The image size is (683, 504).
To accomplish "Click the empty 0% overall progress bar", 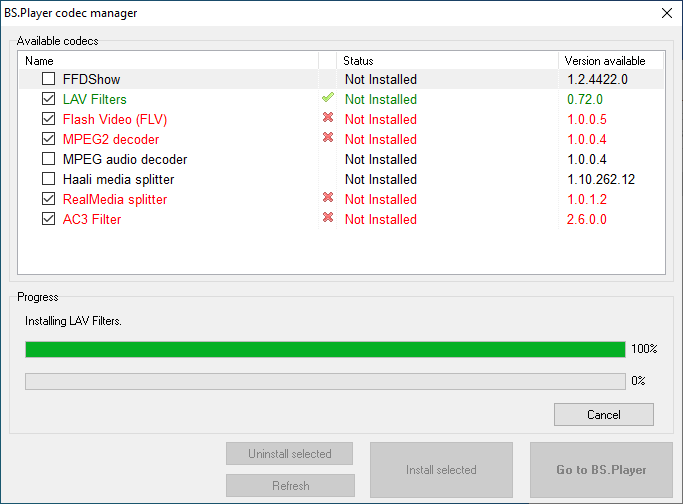I will point(325,382).
